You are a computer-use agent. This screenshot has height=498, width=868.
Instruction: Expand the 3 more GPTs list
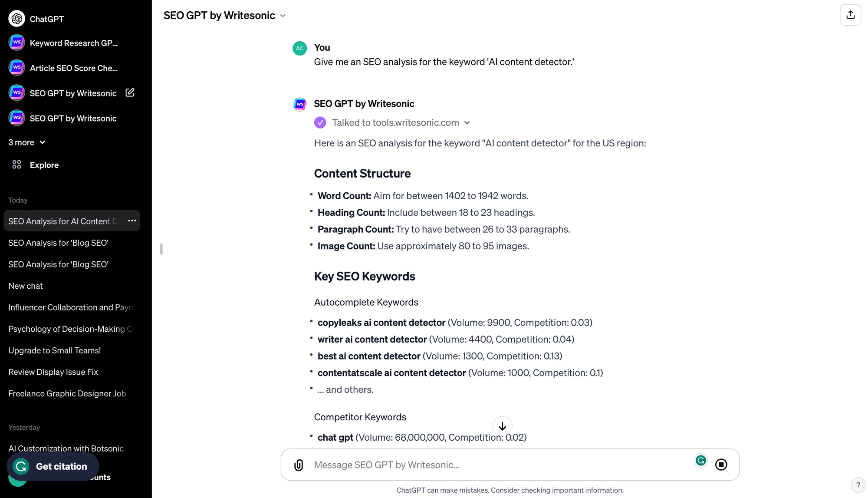26,142
